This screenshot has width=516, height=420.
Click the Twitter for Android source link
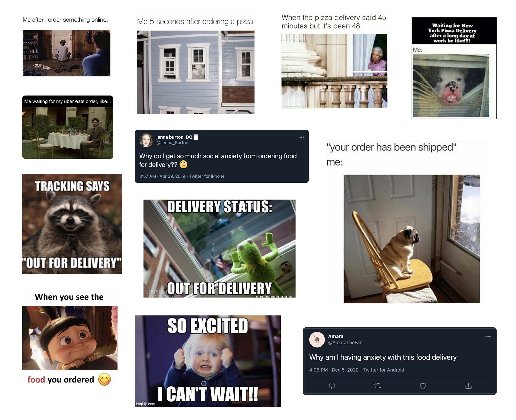point(384,370)
